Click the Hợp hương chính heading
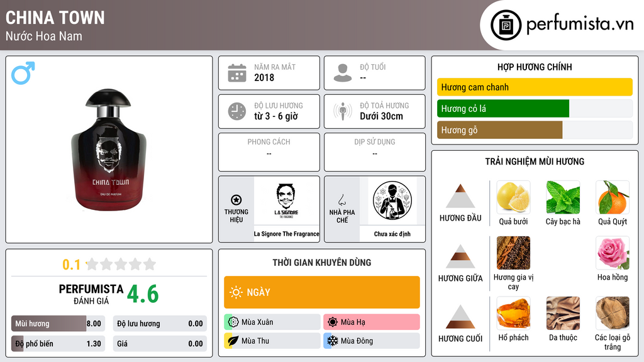644x362 pixels. 535,67
